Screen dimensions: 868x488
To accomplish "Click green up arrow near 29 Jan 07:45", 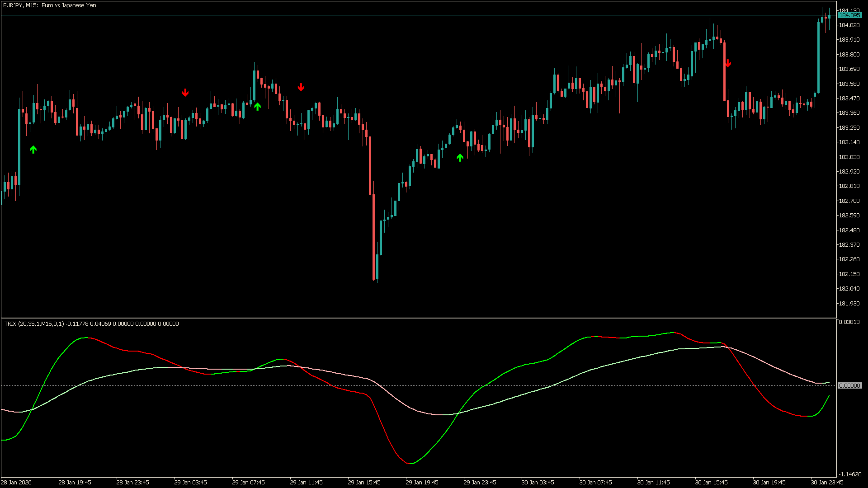I will [x=257, y=107].
